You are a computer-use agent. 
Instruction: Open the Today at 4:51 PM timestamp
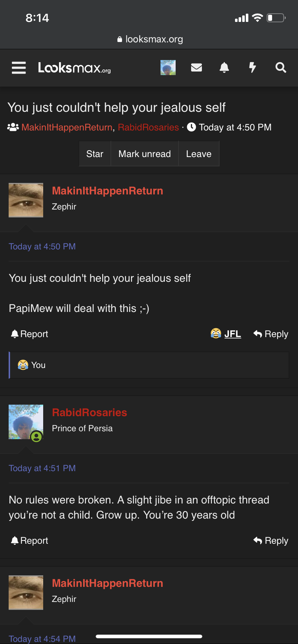(x=42, y=468)
